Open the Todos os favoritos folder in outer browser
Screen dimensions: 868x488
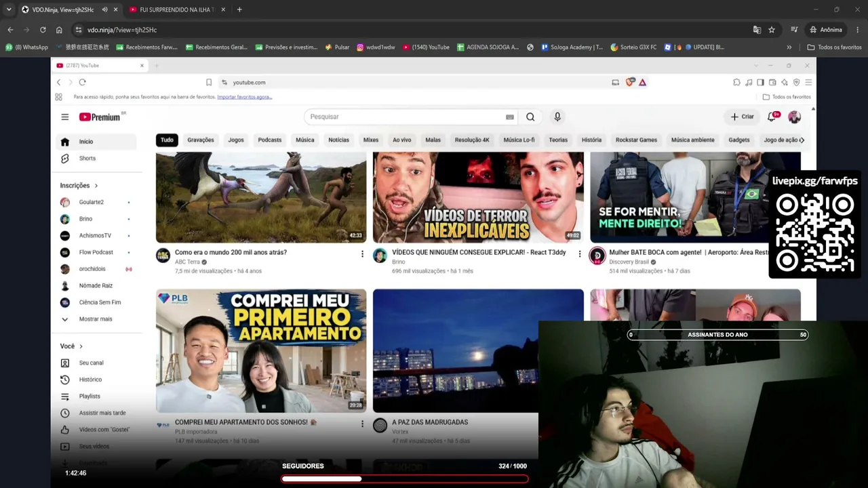834,47
